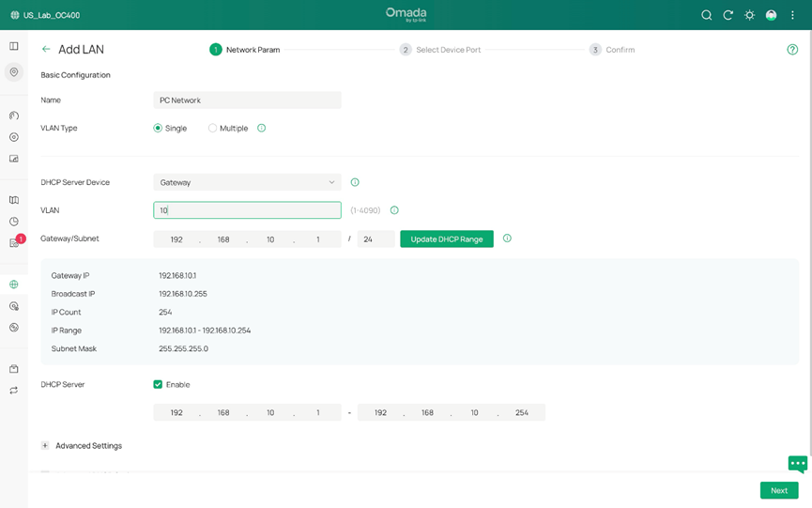Open the DHCP Server Device dropdown
The image size is (812, 508).
tap(247, 182)
